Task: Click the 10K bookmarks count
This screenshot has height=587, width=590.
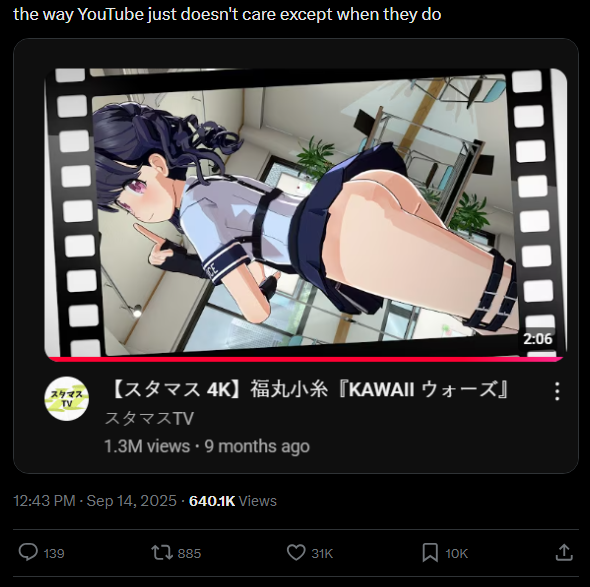Action: [x=456, y=553]
